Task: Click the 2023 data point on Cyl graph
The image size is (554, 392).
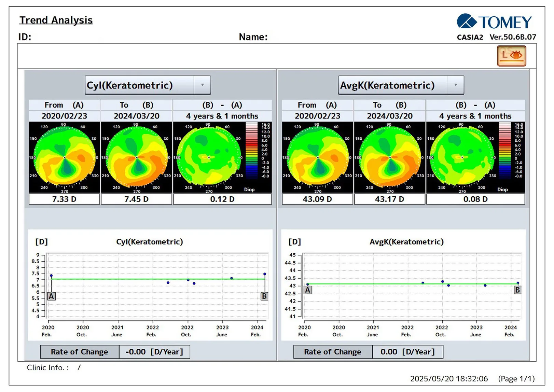Action: tap(232, 278)
